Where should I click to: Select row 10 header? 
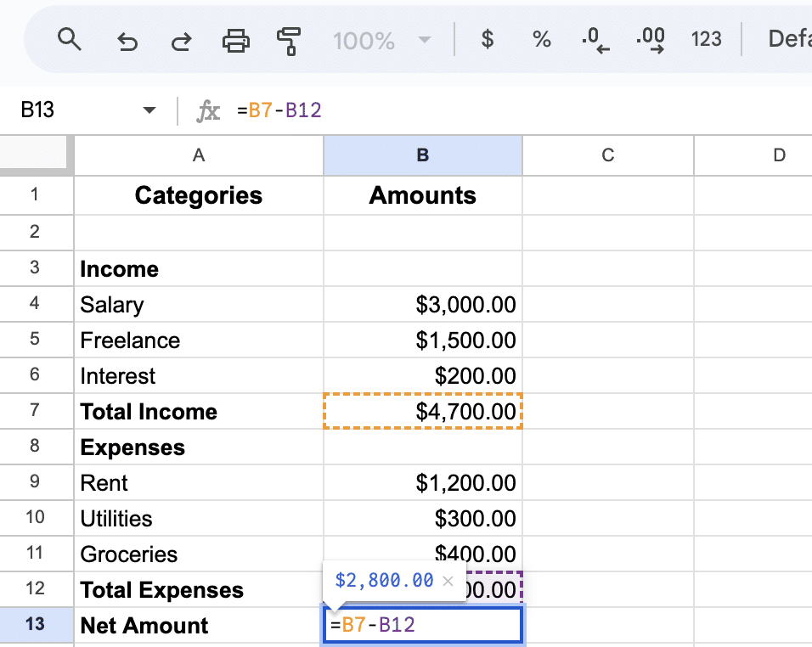point(35,518)
